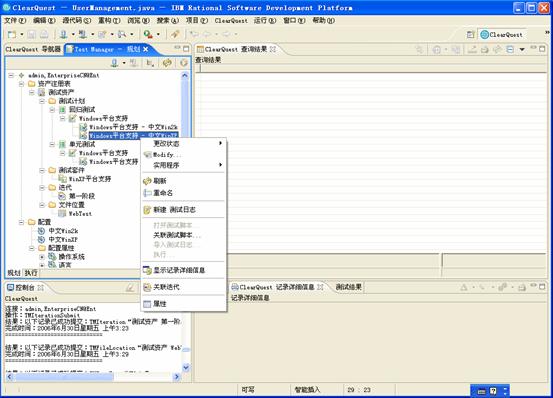Collapse the 资产注册表 folder
Screen dimensions: 553x398
22,84
